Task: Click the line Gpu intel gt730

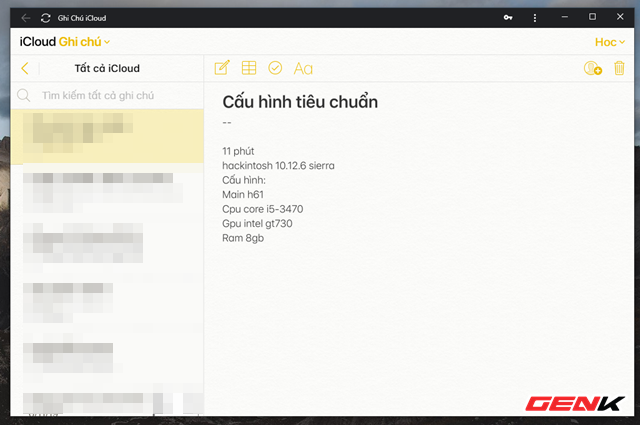Action: click(x=257, y=223)
